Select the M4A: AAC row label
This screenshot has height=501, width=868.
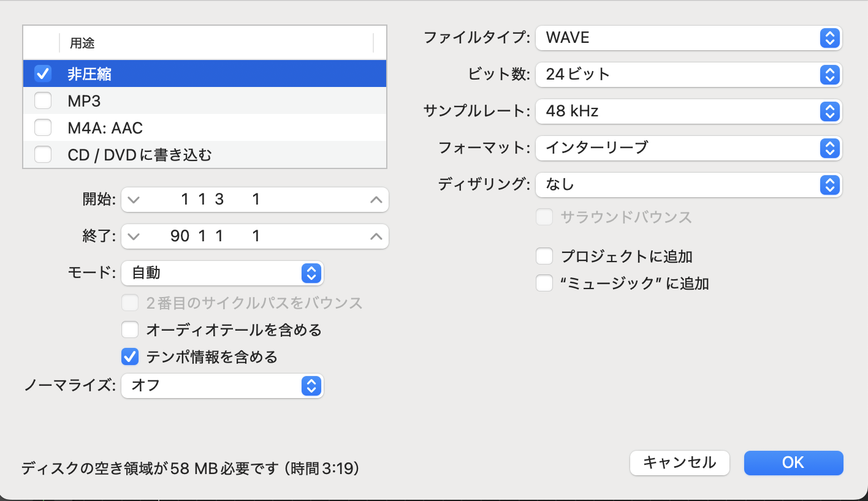click(105, 128)
